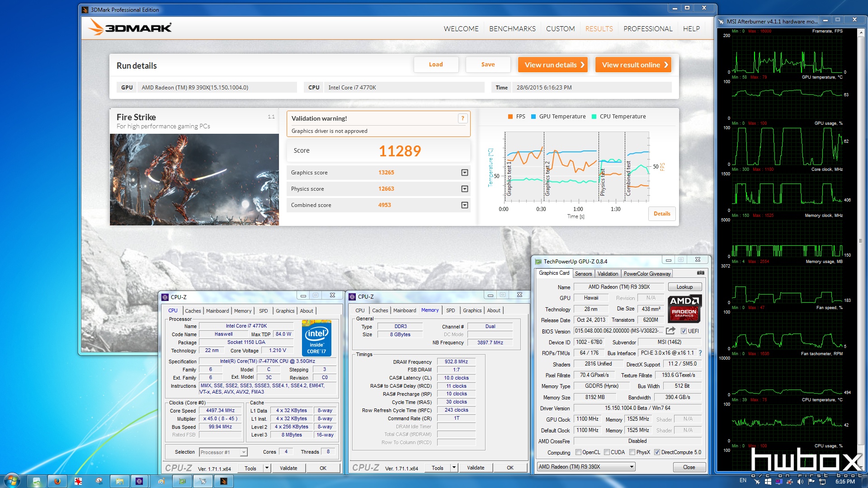
Task: Click the GPU Temperature blue legend swatch
Action: pyautogui.click(x=533, y=117)
